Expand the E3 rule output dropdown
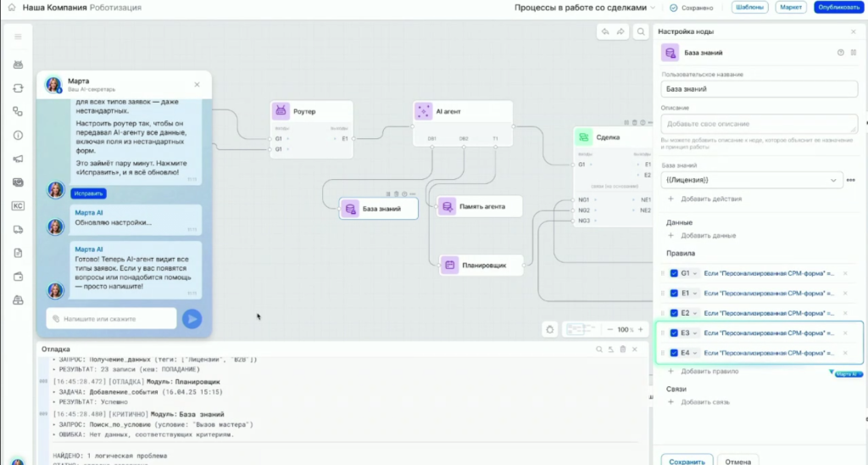The height and width of the screenshot is (465, 868). tap(694, 333)
